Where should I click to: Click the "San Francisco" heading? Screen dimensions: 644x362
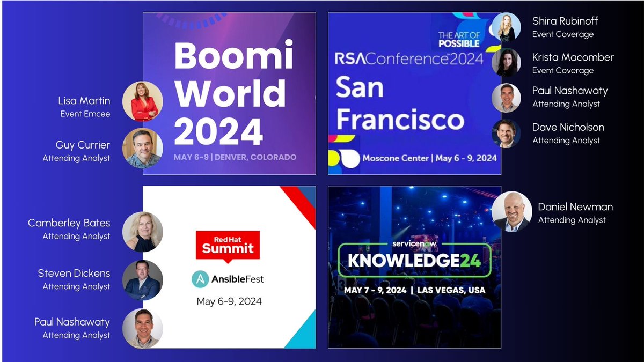pyautogui.click(x=400, y=104)
